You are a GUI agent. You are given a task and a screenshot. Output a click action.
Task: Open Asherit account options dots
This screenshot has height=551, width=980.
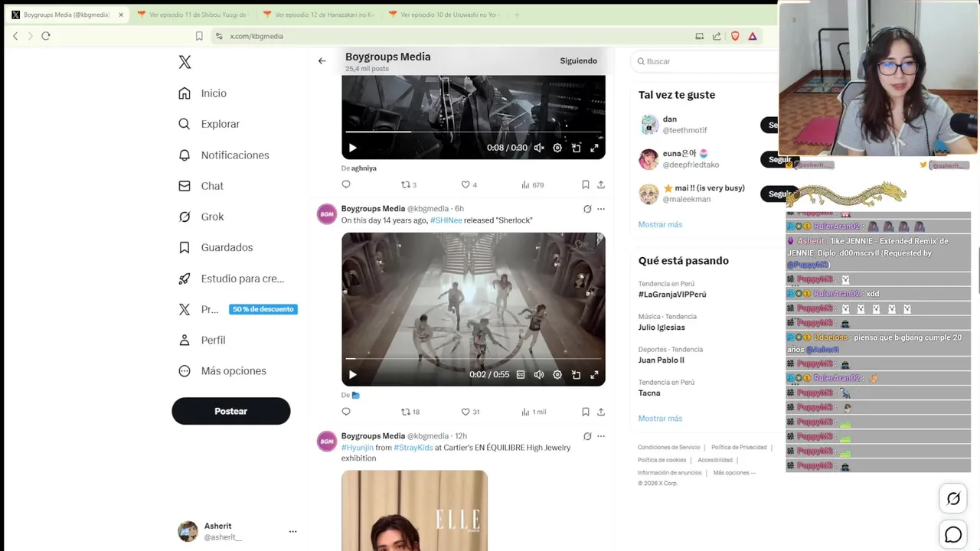click(292, 531)
